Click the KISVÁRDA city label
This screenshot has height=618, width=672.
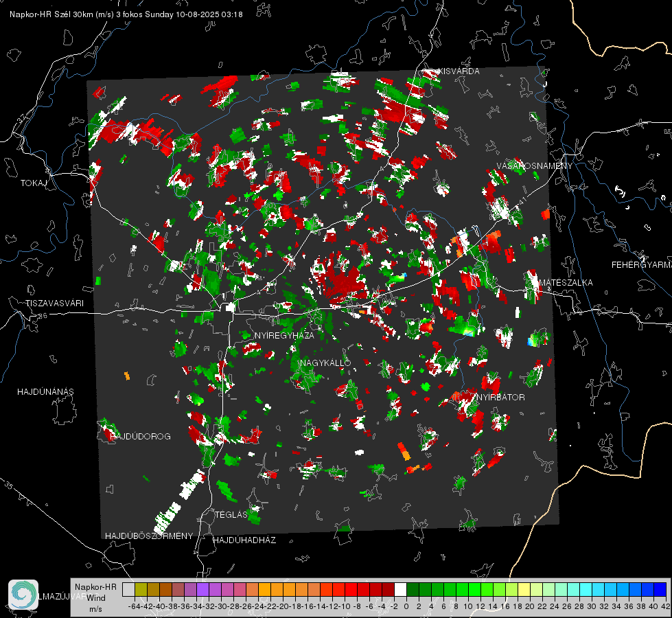click(x=459, y=71)
